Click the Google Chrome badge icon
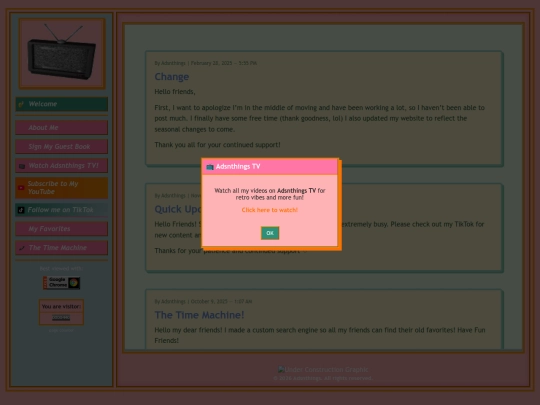Viewport: 540px width, 405px height. tap(61, 283)
